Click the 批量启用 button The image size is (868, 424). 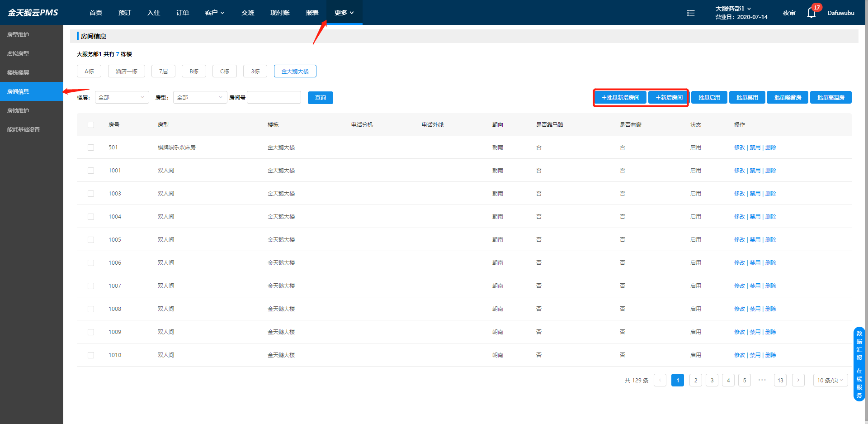coord(709,97)
